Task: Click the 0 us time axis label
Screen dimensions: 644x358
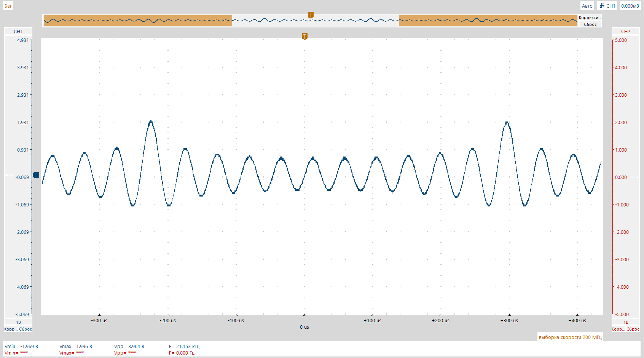Action: [304, 327]
